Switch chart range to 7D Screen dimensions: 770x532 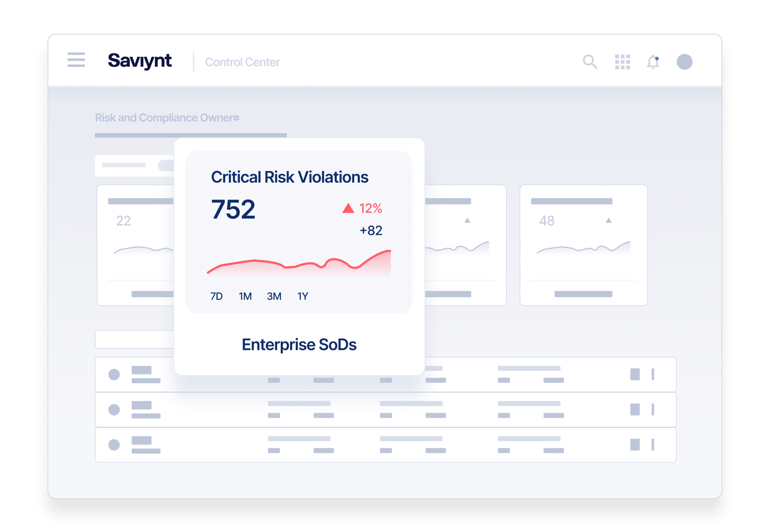click(x=216, y=296)
